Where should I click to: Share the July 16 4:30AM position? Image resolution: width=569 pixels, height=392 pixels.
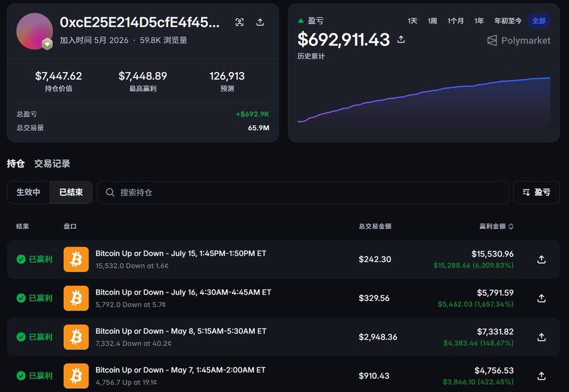541,298
